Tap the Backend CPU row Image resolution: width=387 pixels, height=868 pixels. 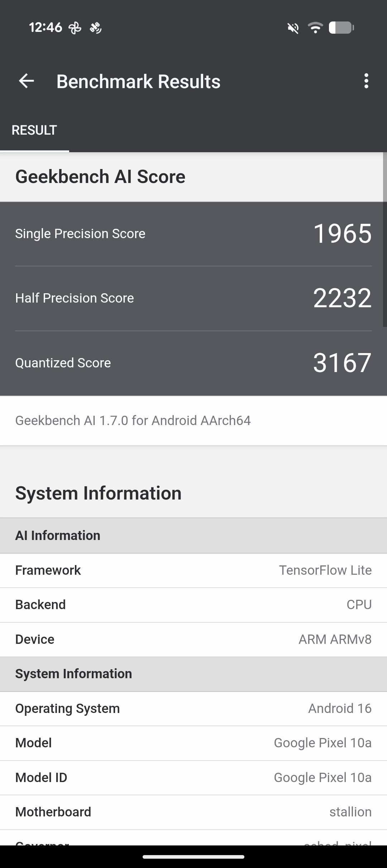coord(193,605)
